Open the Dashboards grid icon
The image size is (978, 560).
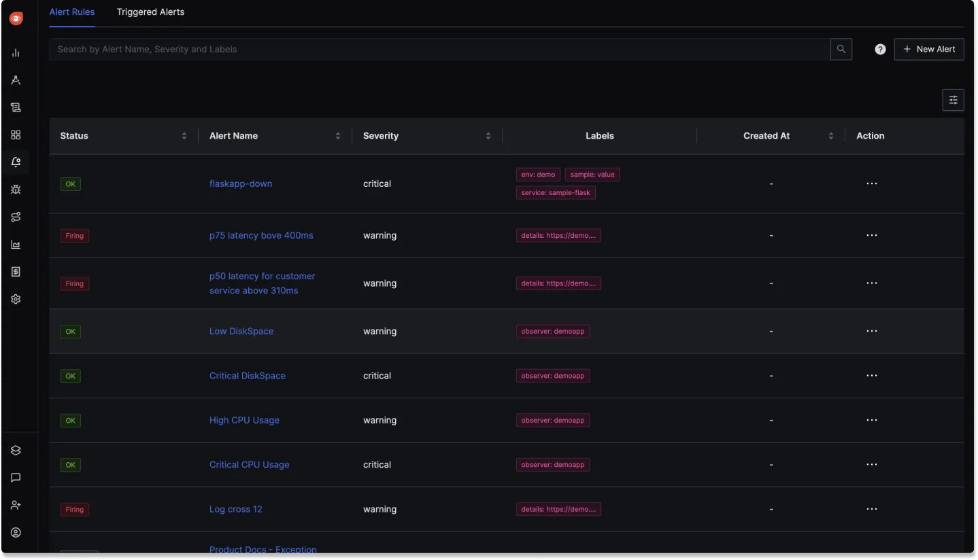pyautogui.click(x=16, y=135)
